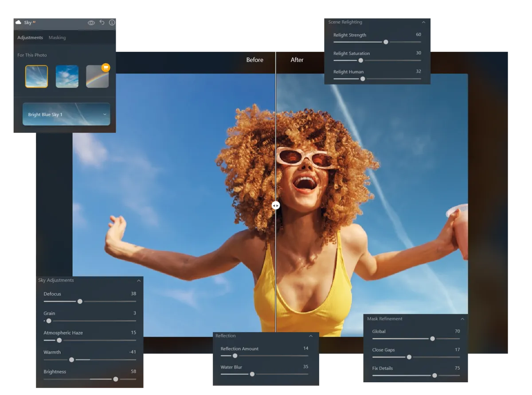This screenshot has height=395, width=532.
Task: Click the shopping cart on the rainbow sky preset
Action: coord(106,68)
